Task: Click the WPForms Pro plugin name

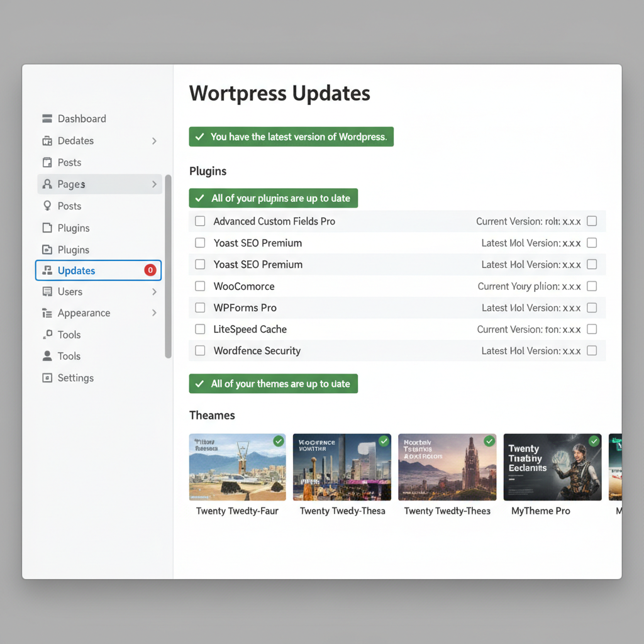Action: [245, 308]
